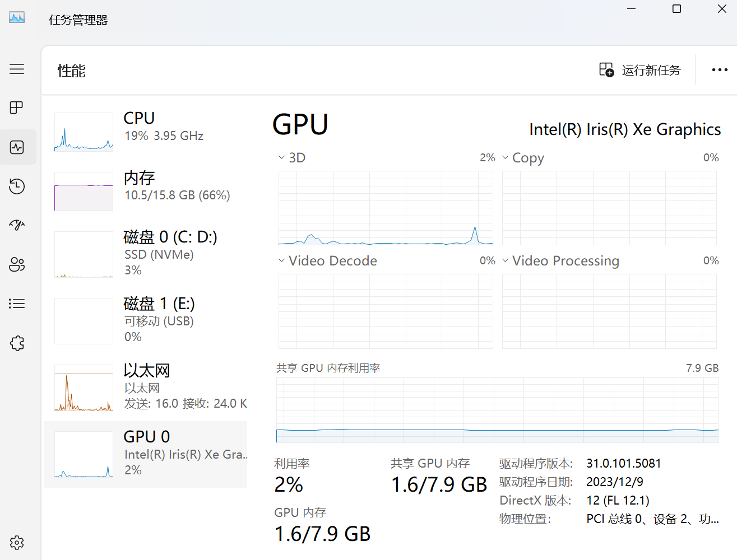Click the 磁盘 1 mini graph thumbnail
The image size is (737, 560).
(x=84, y=321)
